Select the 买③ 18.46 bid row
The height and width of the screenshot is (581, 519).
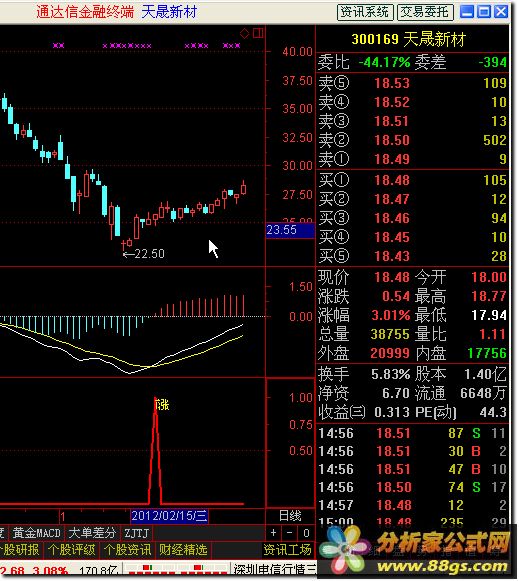[x=412, y=218]
